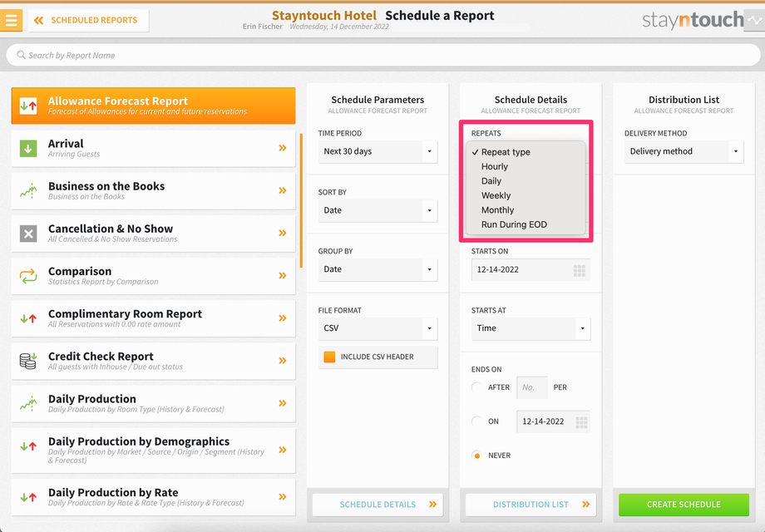Click the user name Erin Fischer
This screenshot has width=765, height=532.
(x=263, y=27)
